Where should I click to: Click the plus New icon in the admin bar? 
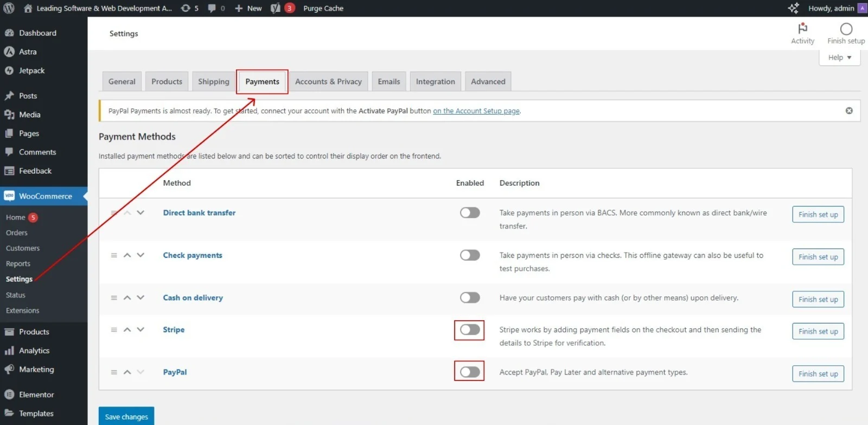click(x=239, y=8)
